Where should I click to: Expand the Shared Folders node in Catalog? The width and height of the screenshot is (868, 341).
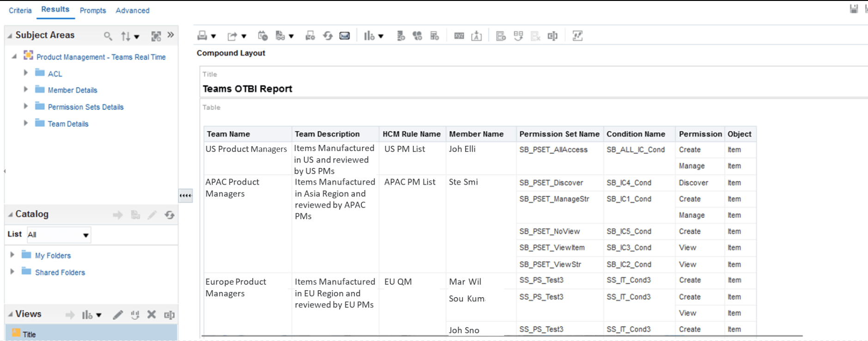12,272
